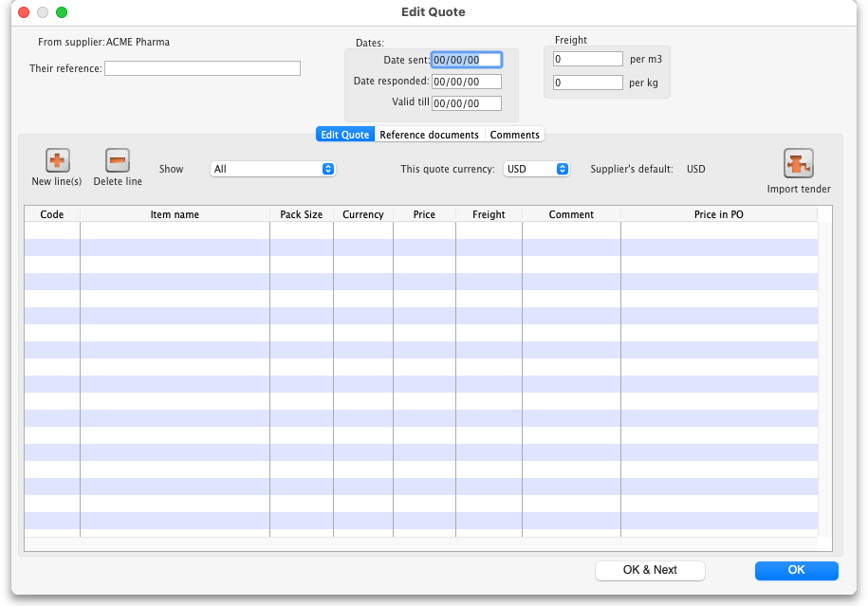Image resolution: width=868 pixels, height=606 pixels.
Task: Select the Edit Quote tab
Action: [345, 135]
